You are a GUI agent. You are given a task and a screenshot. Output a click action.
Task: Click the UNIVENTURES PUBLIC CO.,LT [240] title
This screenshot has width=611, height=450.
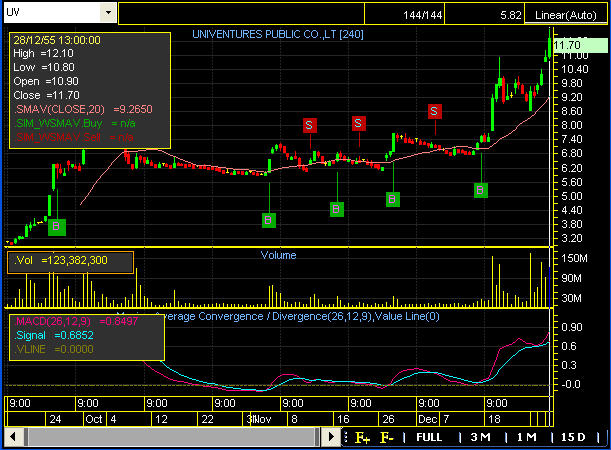click(x=278, y=34)
